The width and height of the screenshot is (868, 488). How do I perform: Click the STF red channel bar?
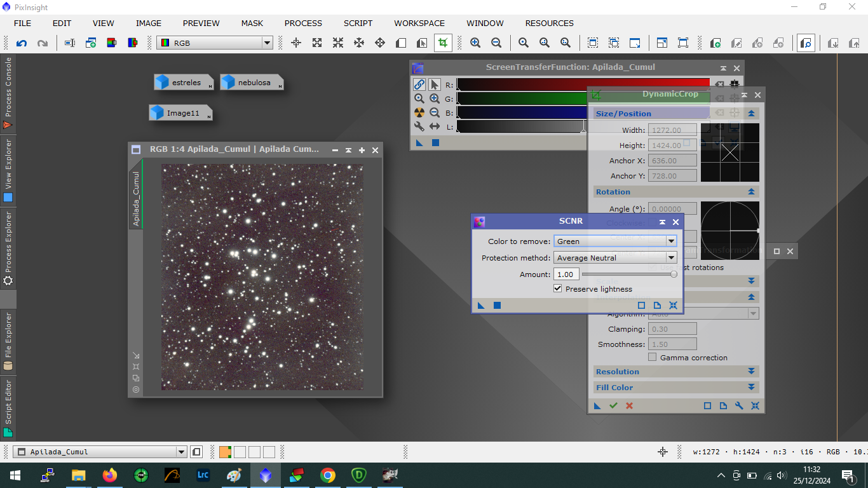coord(583,85)
